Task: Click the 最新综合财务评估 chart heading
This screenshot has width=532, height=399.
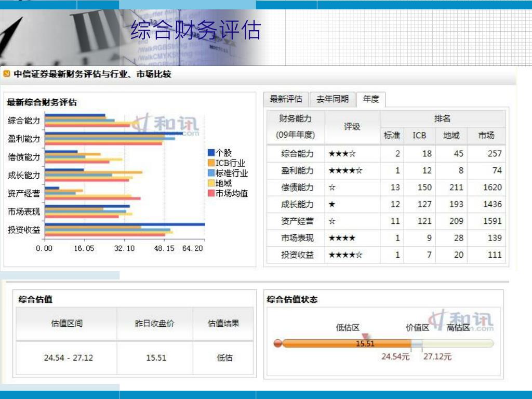Action: tap(42, 102)
